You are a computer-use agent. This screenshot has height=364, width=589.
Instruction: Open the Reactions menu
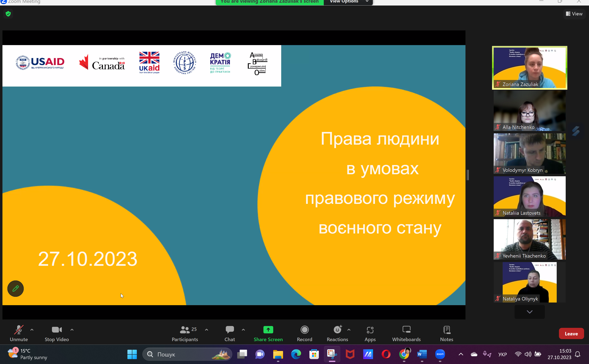337,333
